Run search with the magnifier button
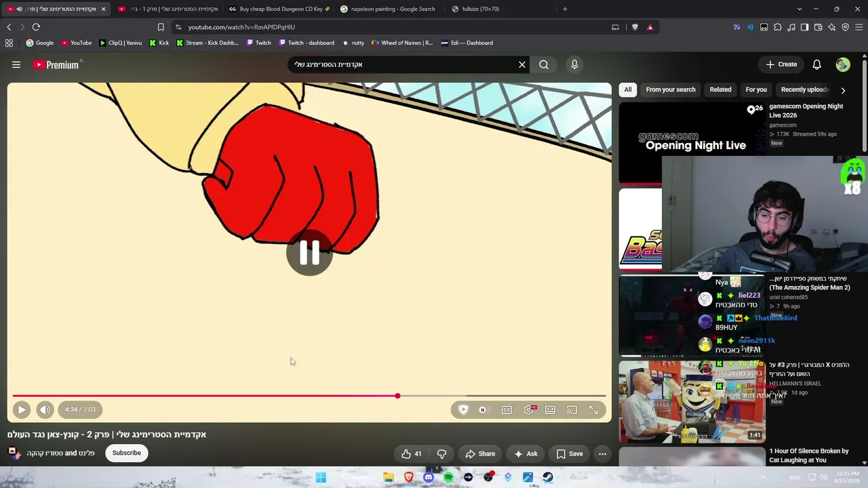Screen dimensions: 868x488 point(544,64)
